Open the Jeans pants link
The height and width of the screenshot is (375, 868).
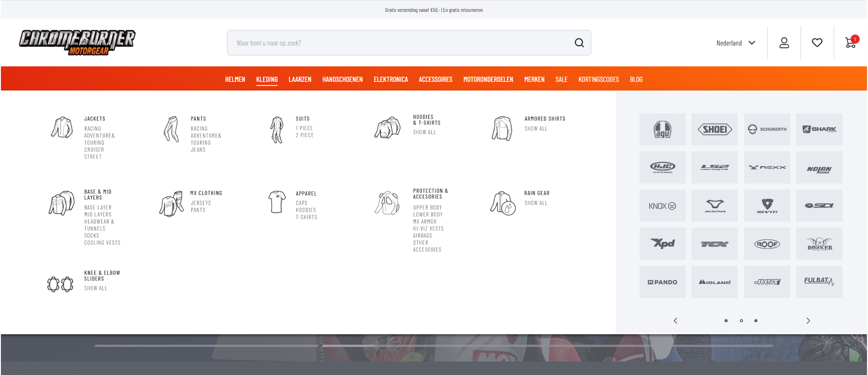pyautogui.click(x=198, y=150)
